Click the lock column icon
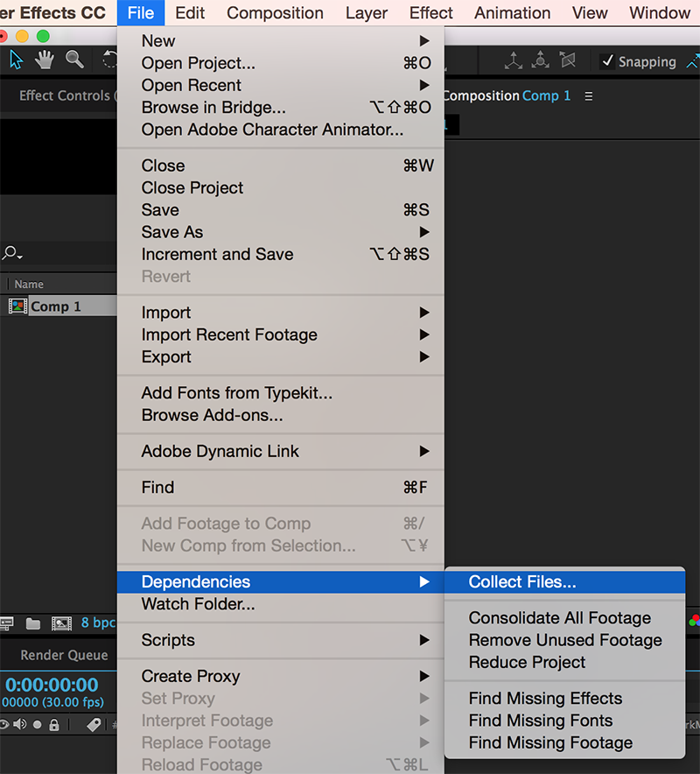Screen dimensions: 700x774 point(54,725)
